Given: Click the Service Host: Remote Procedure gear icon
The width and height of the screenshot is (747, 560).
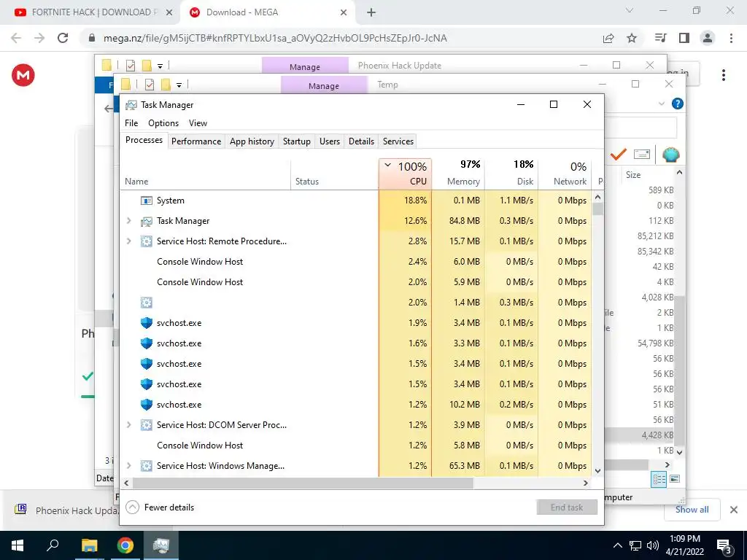Looking at the screenshot, I should [x=146, y=241].
